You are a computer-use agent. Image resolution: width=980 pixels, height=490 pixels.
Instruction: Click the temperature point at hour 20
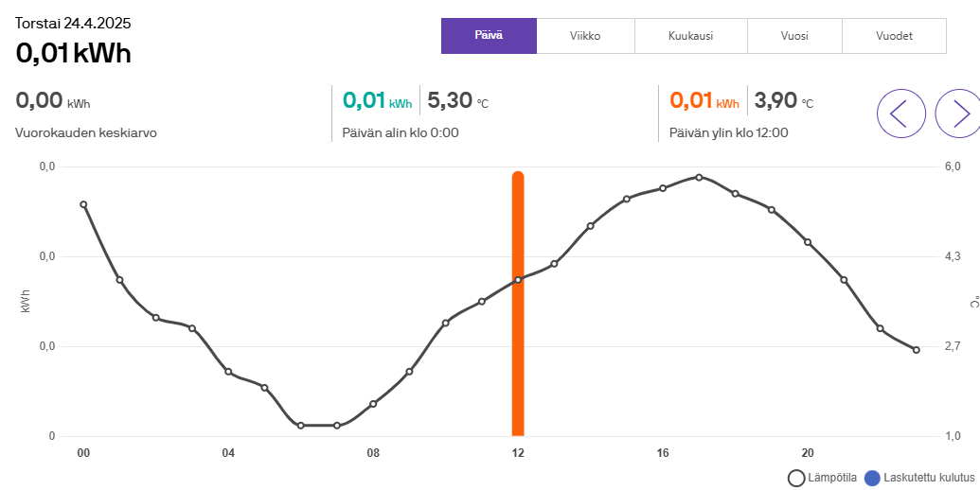pyautogui.click(x=808, y=242)
